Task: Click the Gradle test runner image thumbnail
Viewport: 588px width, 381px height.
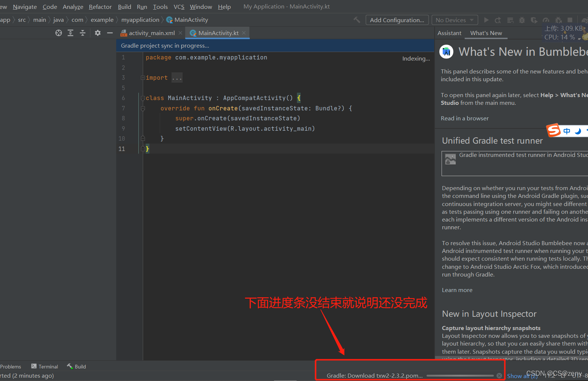Action: [450, 159]
